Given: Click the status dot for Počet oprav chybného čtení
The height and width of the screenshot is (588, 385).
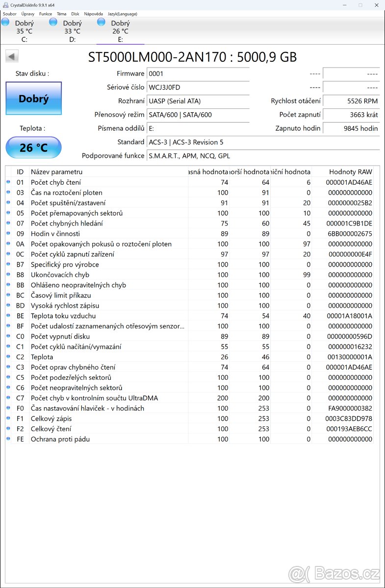Looking at the screenshot, I should [8, 367].
